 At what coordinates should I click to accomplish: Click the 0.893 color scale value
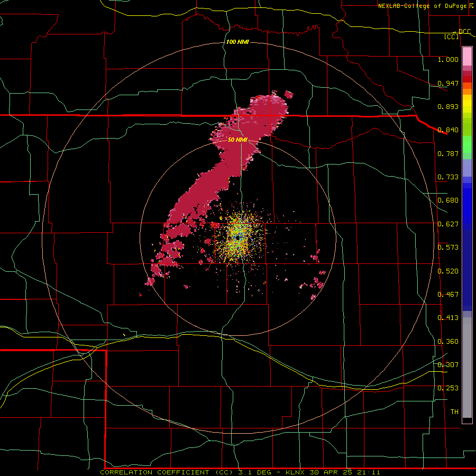(x=448, y=106)
